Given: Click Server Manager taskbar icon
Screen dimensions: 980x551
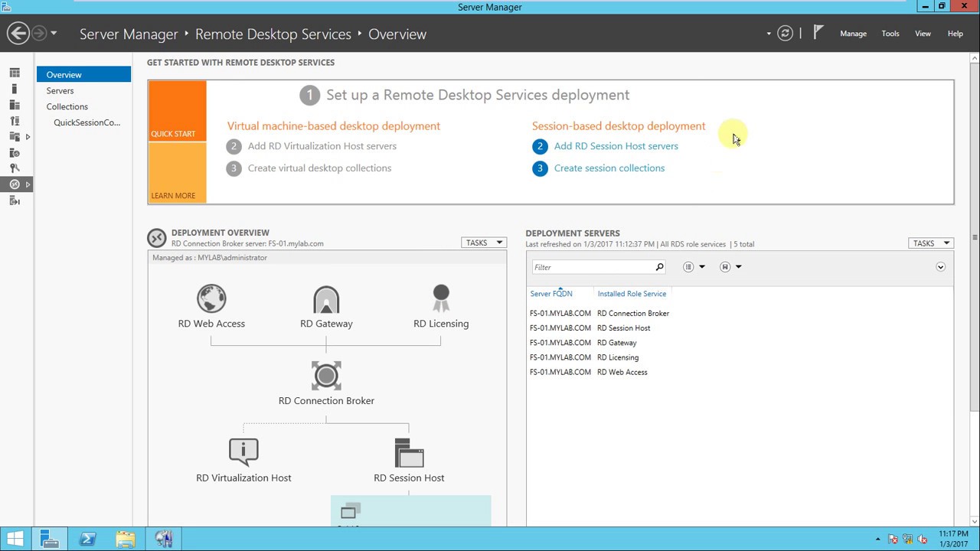Looking at the screenshot, I should coord(50,539).
